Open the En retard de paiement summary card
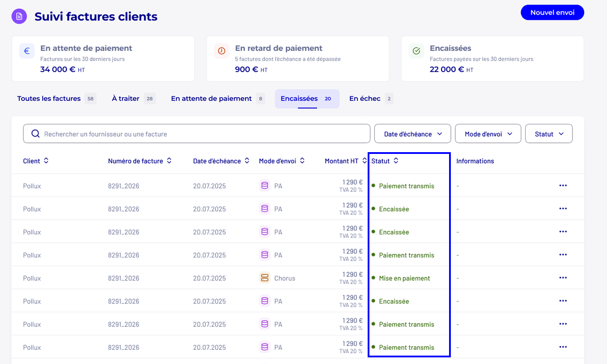 298,59
